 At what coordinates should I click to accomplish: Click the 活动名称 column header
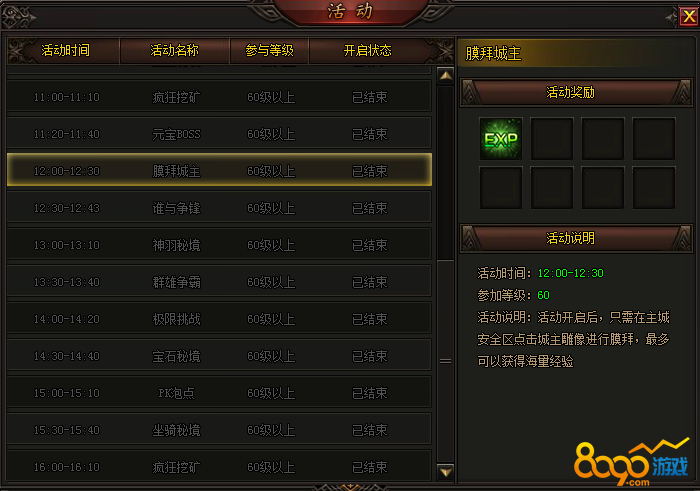tap(175, 50)
